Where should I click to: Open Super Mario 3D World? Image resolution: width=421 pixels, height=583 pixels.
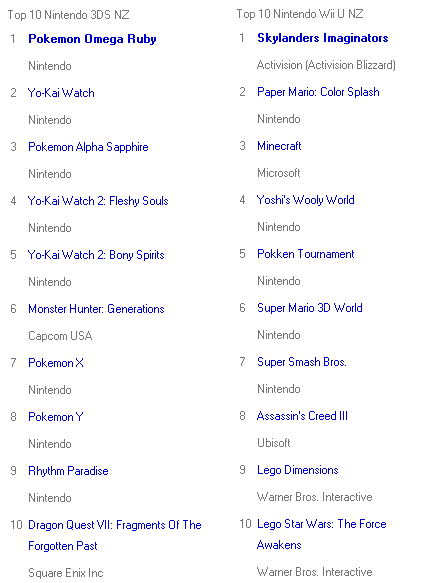[309, 308]
